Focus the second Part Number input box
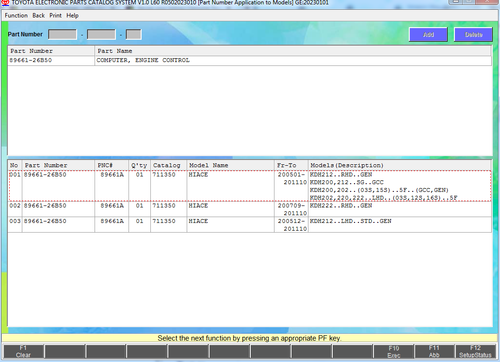 [101, 34]
